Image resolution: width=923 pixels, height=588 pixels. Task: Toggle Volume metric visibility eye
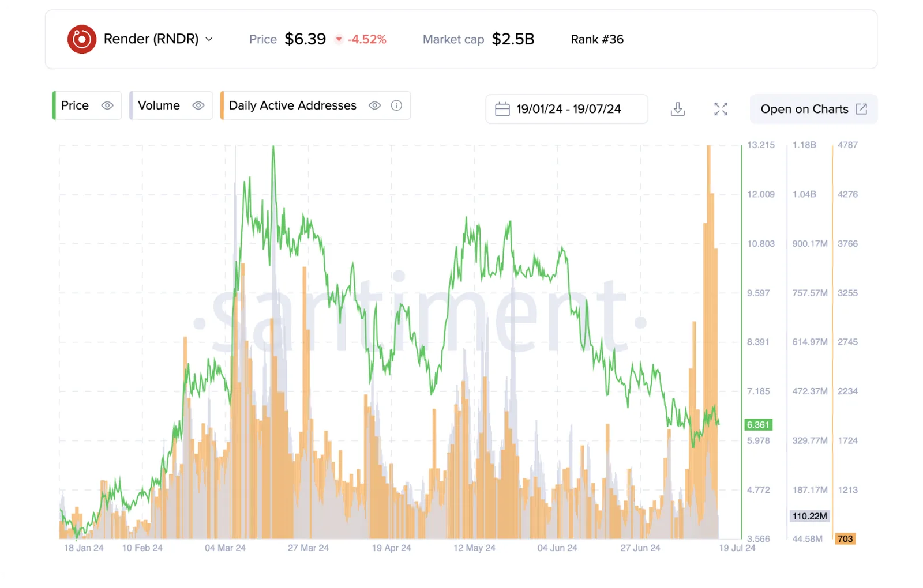tap(198, 105)
